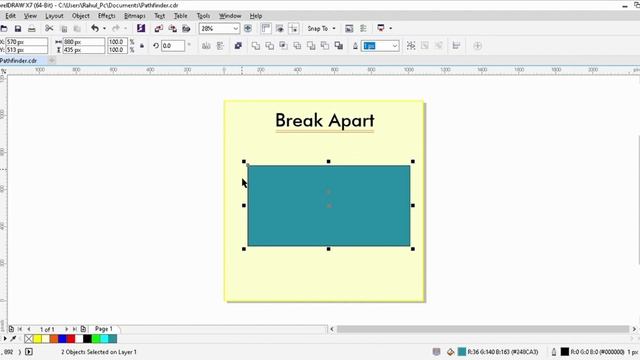Open the Help menu

(256, 16)
